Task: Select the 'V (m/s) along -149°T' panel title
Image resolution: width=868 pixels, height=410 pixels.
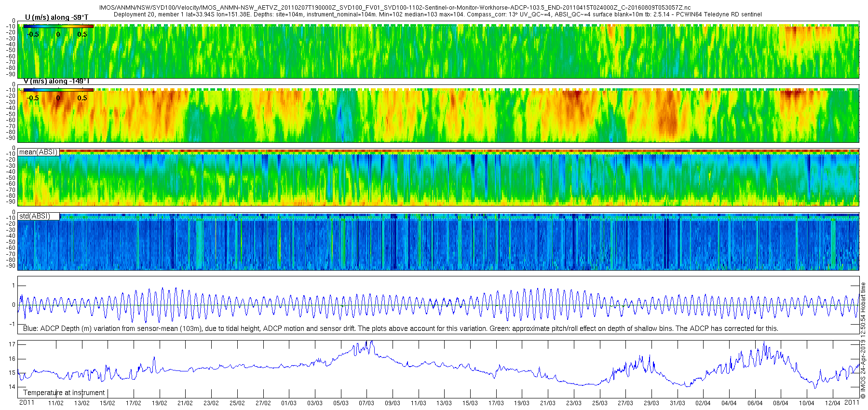Action: click(56, 81)
